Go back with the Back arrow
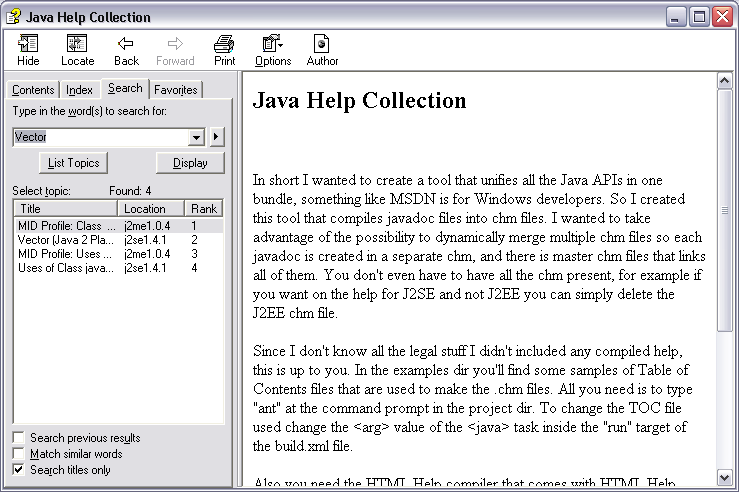Viewport: 739px width, 492px height. pos(126,44)
